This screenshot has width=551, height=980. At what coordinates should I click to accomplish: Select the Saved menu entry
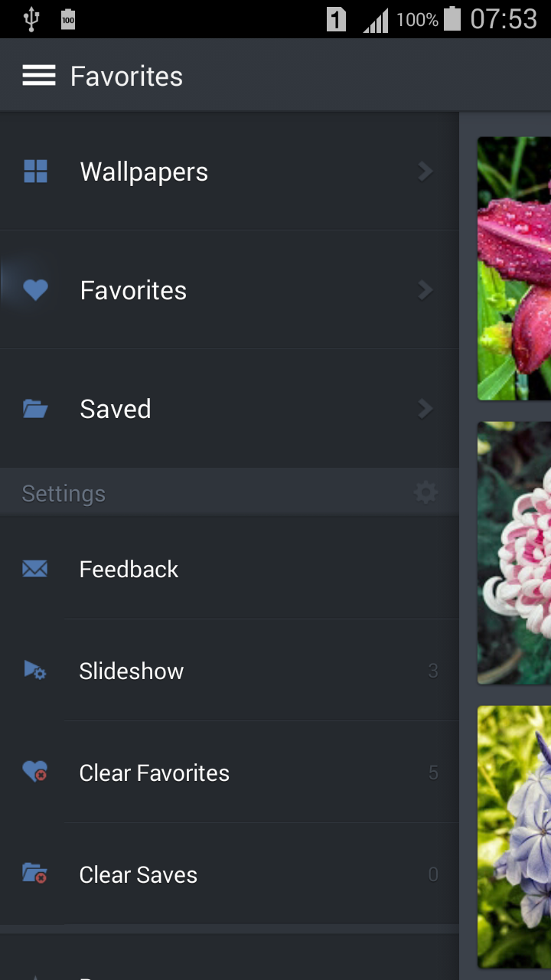116,409
